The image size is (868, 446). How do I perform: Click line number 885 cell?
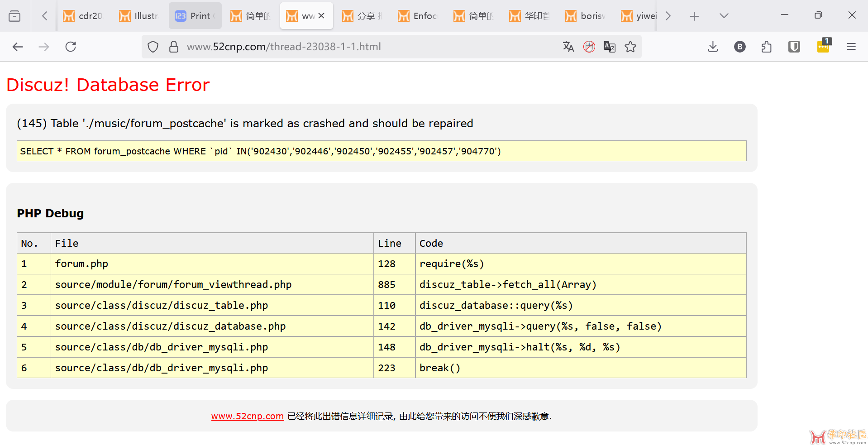(395, 285)
